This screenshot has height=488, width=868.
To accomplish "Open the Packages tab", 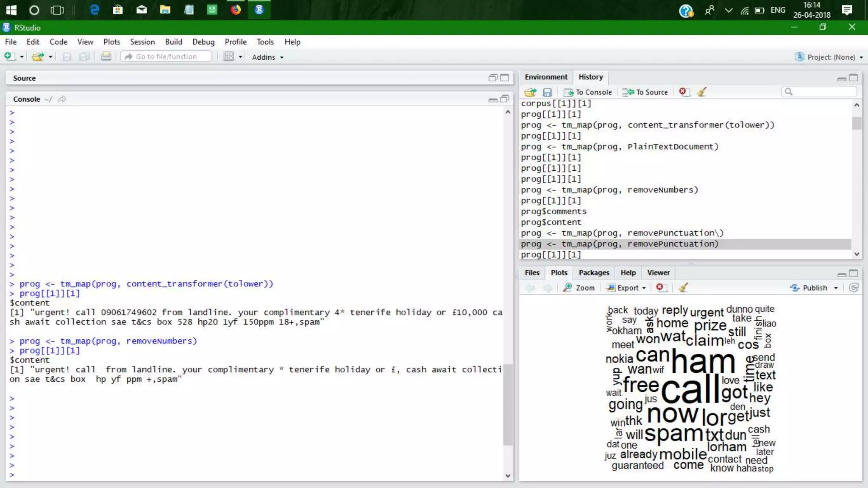I will point(594,272).
